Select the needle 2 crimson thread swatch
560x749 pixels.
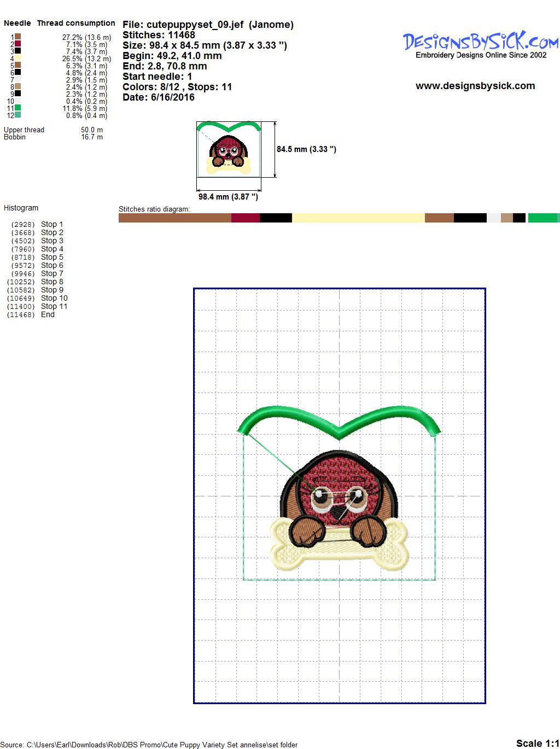17,44
